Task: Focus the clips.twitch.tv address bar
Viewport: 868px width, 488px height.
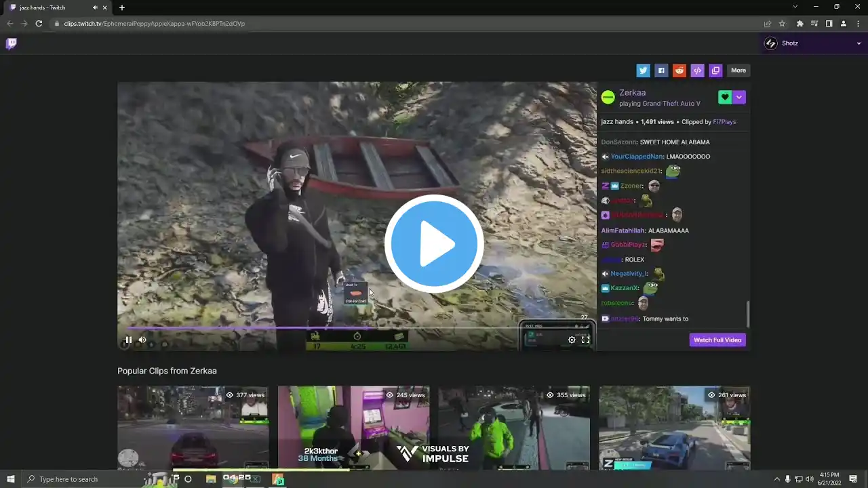Action: coord(407,24)
